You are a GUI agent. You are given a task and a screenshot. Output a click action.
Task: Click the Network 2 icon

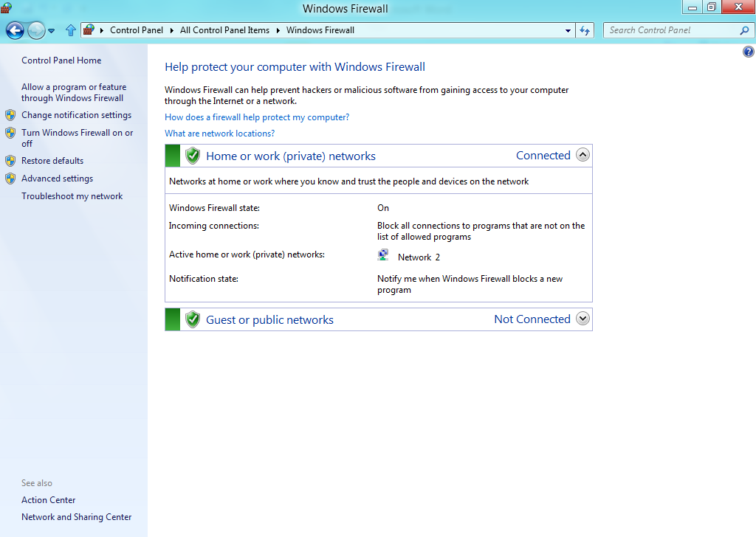pos(383,254)
